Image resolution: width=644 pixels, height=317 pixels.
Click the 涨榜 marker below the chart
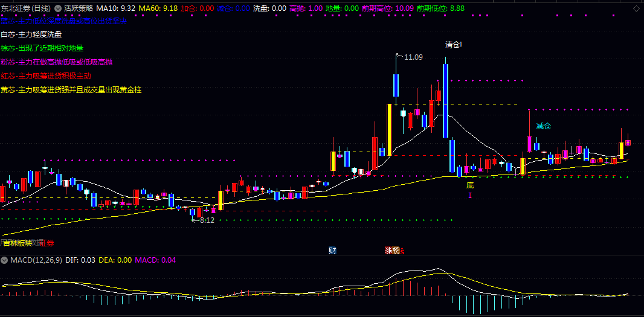tap(393, 250)
